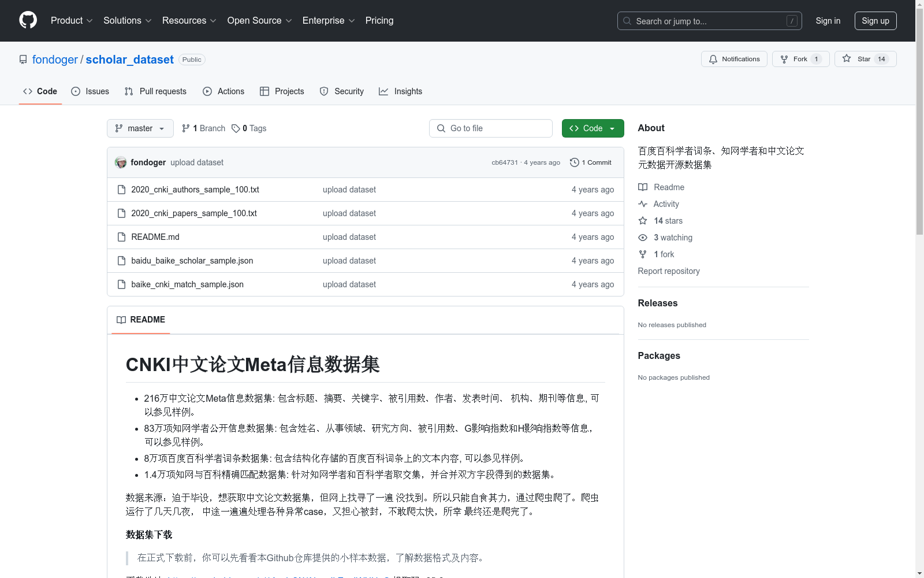Open the Releases heading link
The image size is (924, 578).
(x=658, y=303)
